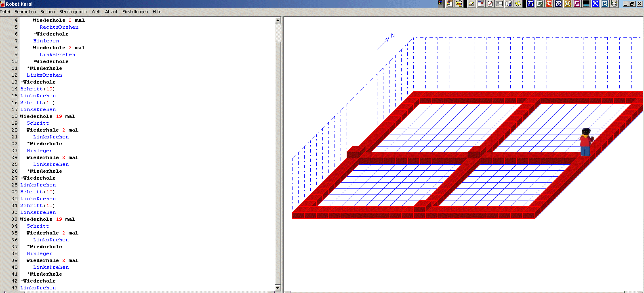The height and width of the screenshot is (293, 644).
Task: Open PowerPoint via the shortcut bar icon
Action: [549, 4]
